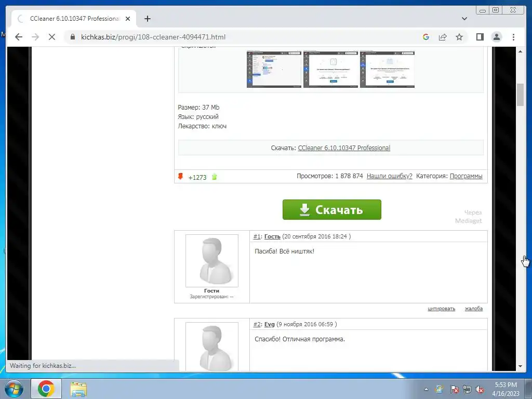This screenshot has width=532, height=399.
Task: Open the Google search icon in address bar
Action: coord(426,37)
